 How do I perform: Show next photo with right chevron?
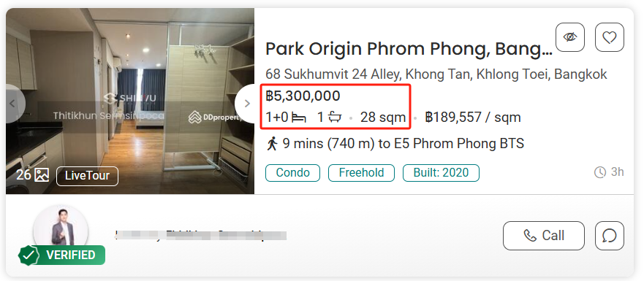pos(247,104)
